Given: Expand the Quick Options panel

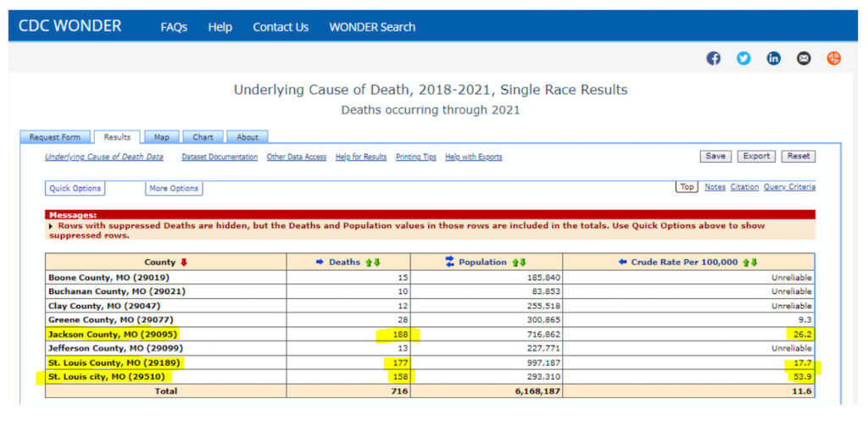Looking at the screenshot, I should coord(75,188).
